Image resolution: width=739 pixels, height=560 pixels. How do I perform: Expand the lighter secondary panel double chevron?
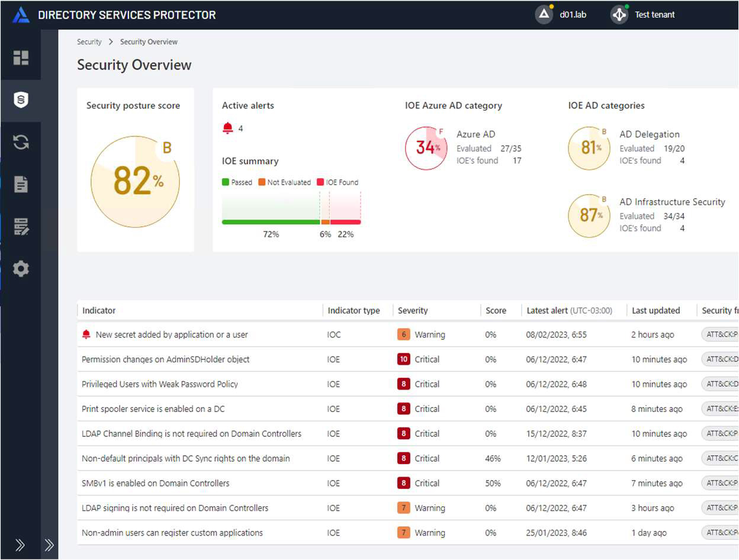tap(50, 545)
